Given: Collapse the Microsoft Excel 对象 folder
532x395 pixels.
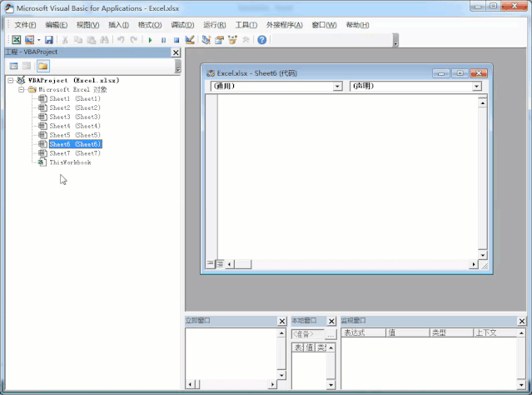Looking at the screenshot, I should tap(21, 90).
